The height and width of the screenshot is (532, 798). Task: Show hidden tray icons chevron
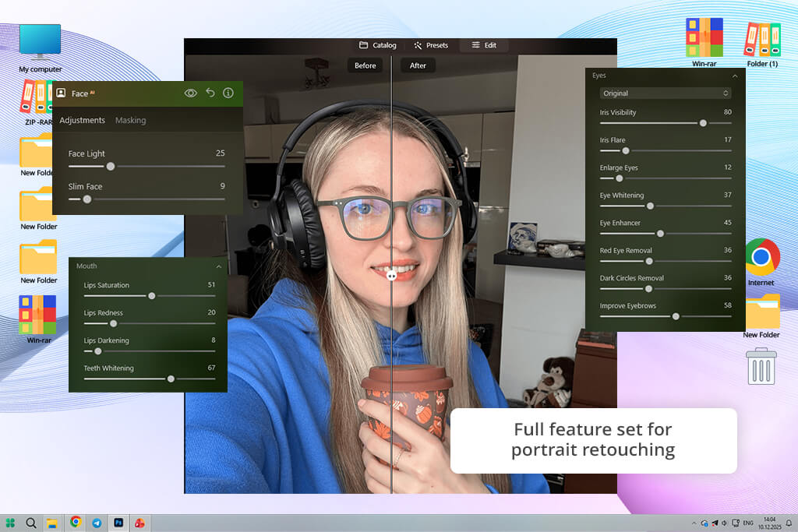tap(693, 523)
